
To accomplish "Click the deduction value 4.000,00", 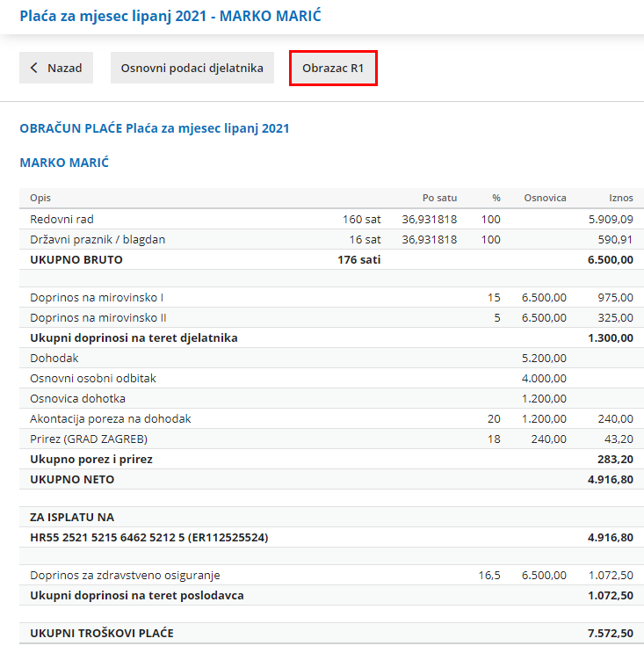I will (x=544, y=378).
